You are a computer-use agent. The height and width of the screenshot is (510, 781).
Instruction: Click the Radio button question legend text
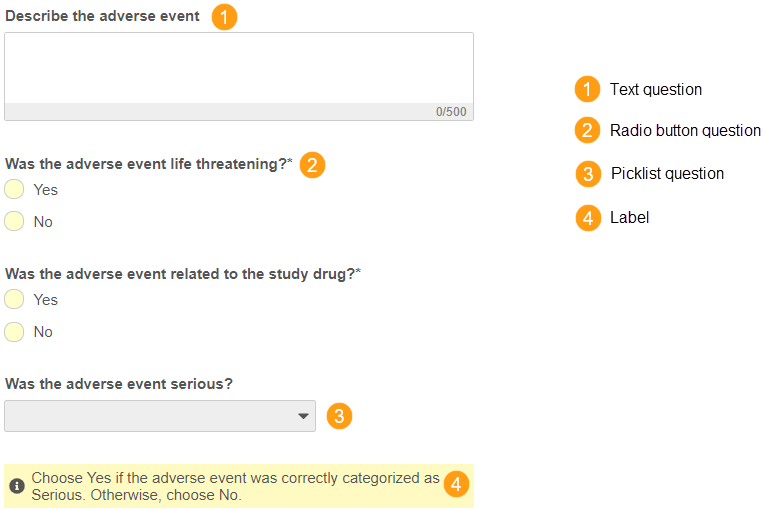(685, 131)
